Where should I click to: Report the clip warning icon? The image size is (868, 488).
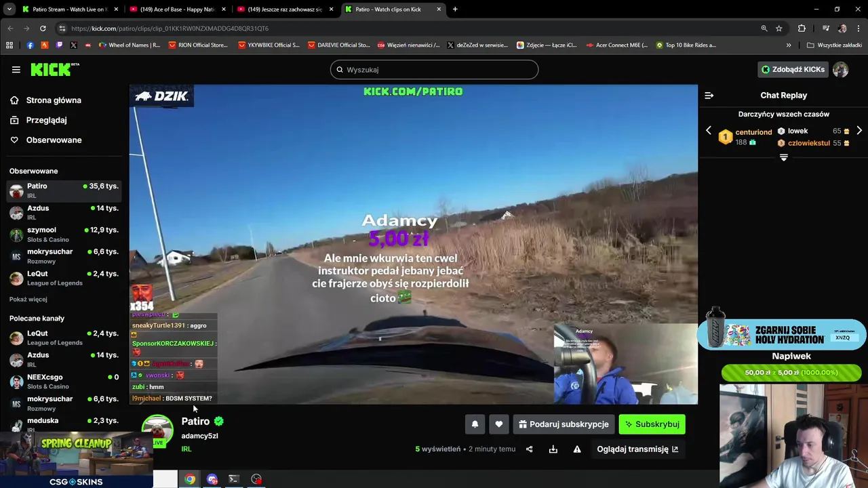tap(577, 449)
